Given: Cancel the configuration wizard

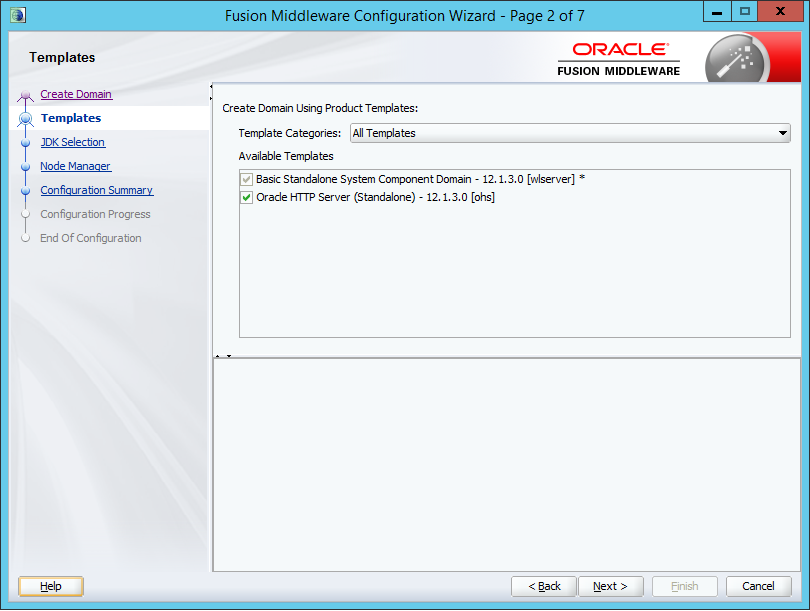Looking at the screenshot, I should click(758, 586).
